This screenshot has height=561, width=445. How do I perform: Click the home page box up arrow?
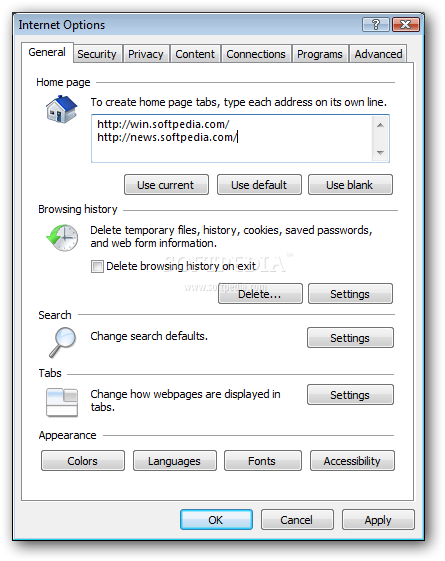point(380,125)
